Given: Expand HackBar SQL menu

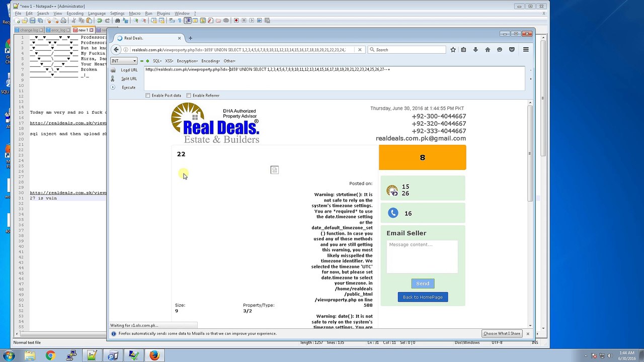Looking at the screenshot, I should 157,61.
